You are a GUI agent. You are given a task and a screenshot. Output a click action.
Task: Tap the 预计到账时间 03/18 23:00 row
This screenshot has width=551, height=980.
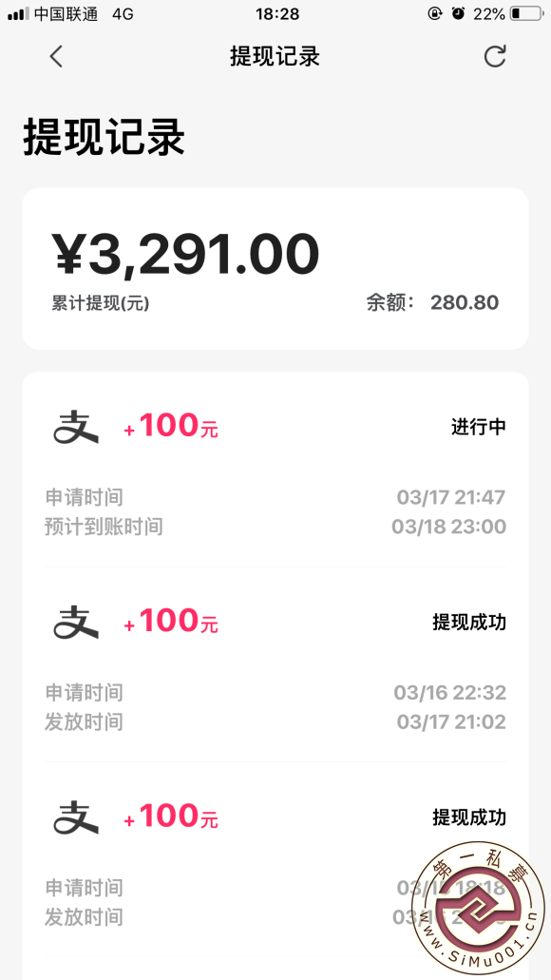click(x=275, y=527)
